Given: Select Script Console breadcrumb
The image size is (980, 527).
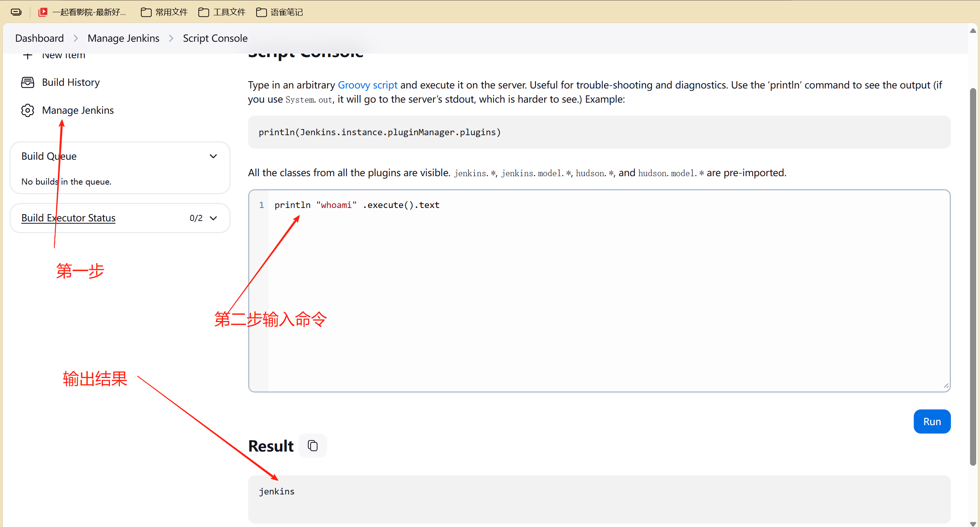Looking at the screenshot, I should [x=215, y=38].
